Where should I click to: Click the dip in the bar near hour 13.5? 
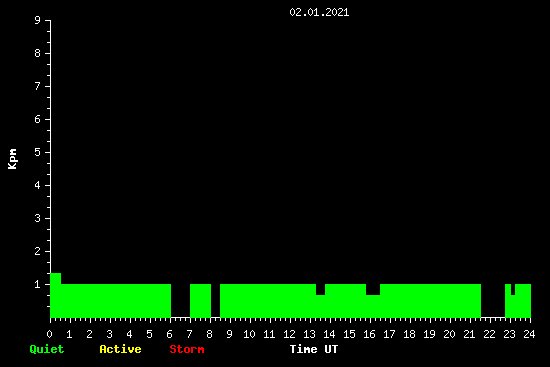[x=321, y=289]
